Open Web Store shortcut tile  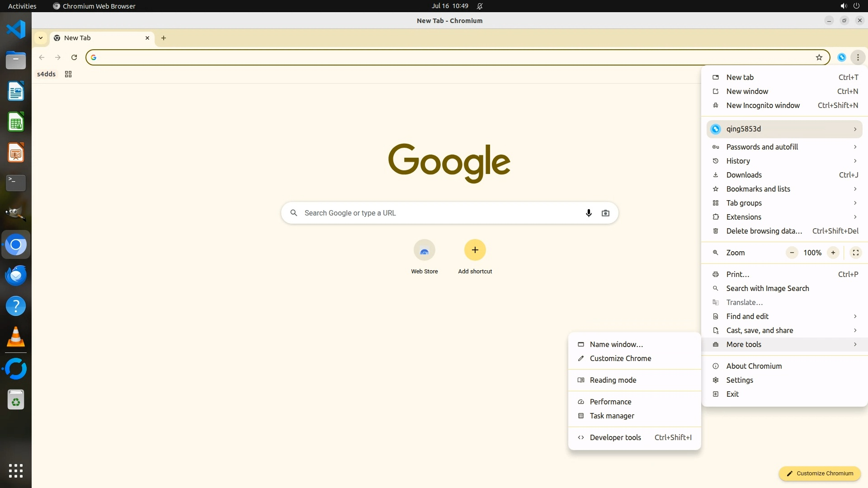tap(424, 250)
